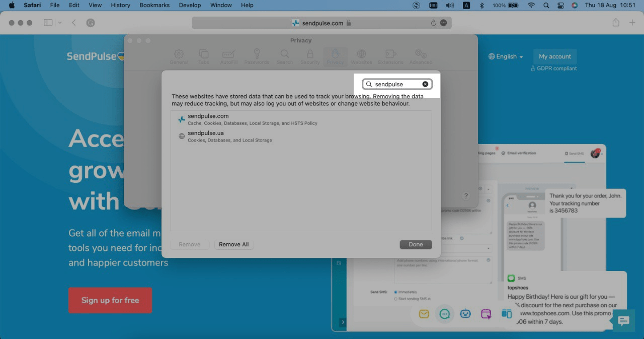Viewport: 644px width, 339px height.
Task: Clear the sendpulse search field
Action: (425, 84)
